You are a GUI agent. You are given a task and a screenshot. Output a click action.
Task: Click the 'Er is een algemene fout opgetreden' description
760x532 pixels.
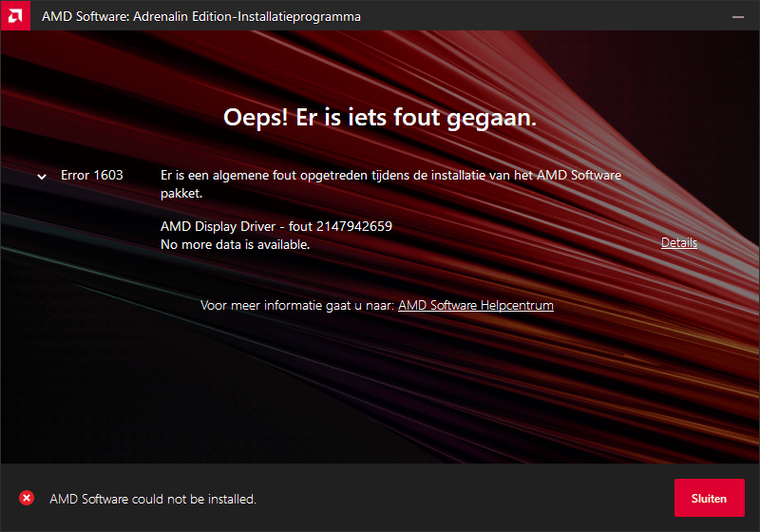(390, 184)
